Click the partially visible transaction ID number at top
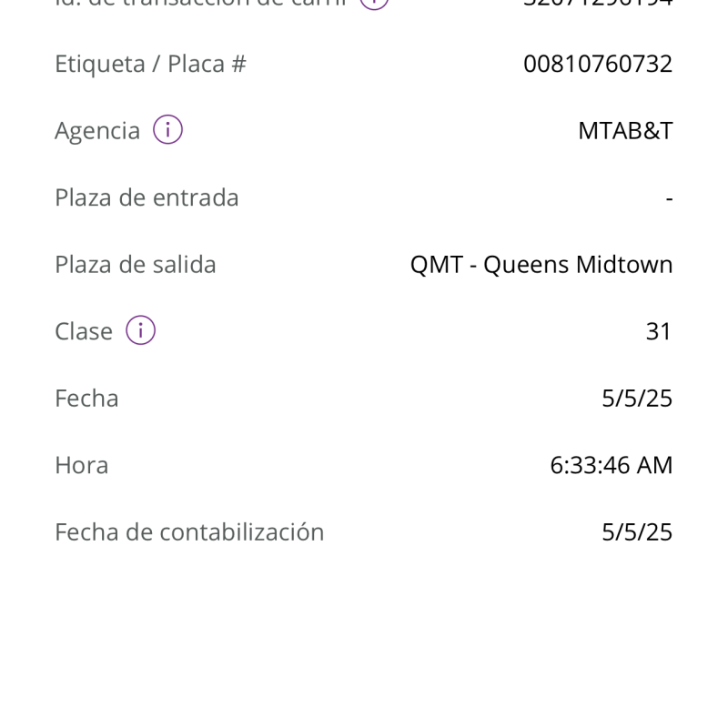Screen dimensions: 728x728 pos(598,3)
